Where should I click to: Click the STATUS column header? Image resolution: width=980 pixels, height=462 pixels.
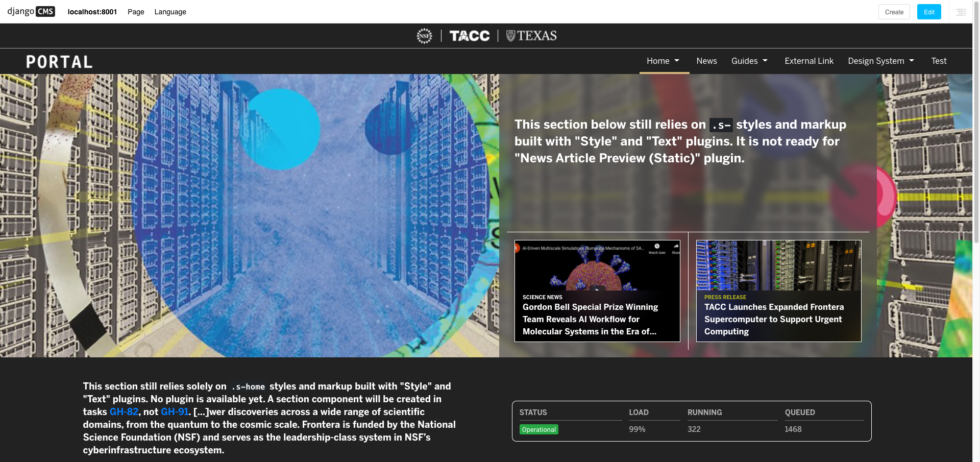(x=533, y=412)
